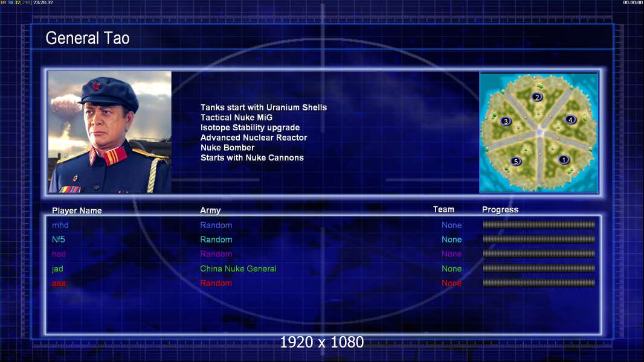
Task: Click the "Random" army for mhd
Action: (216, 225)
